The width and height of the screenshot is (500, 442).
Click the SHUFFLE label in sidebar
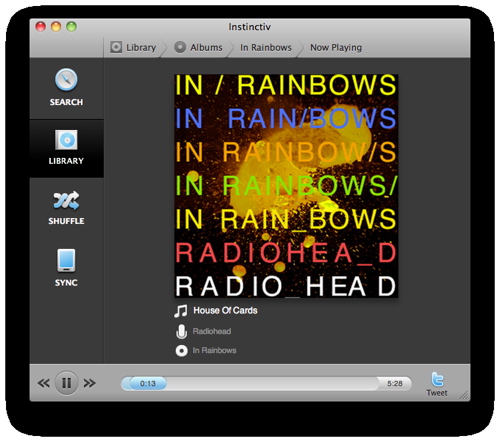(x=66, y=221)
